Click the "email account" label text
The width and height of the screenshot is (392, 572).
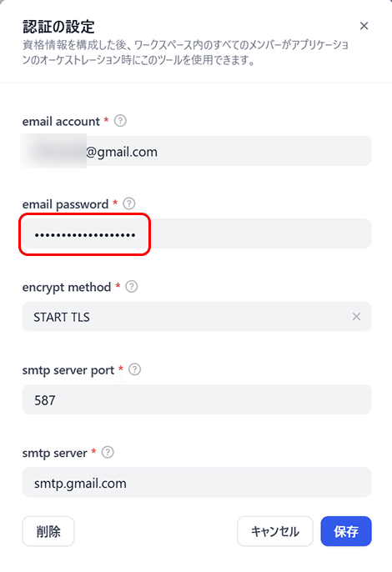point(61,122)
